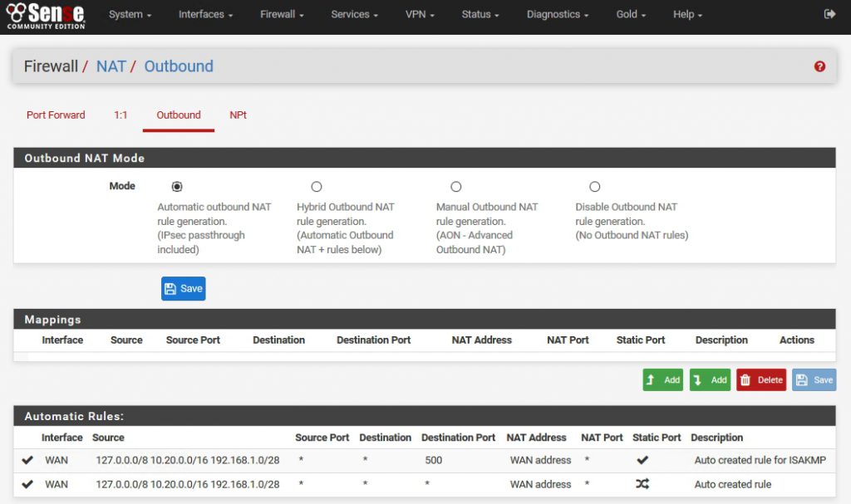This screenshot has width=851, height=504.
Task: Click the green Add rule with up-arrow icon
Action: tap(662, 379)
